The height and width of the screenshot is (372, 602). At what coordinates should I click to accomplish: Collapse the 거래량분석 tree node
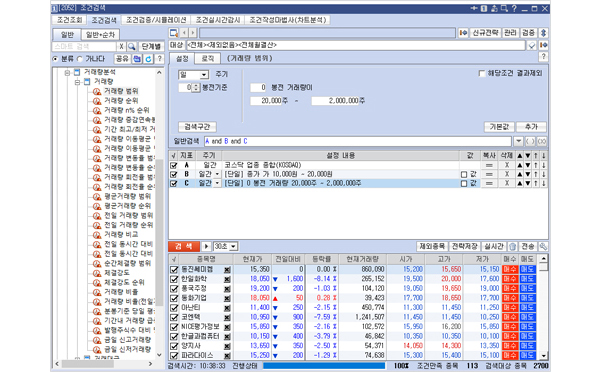(x=68, y=72)
